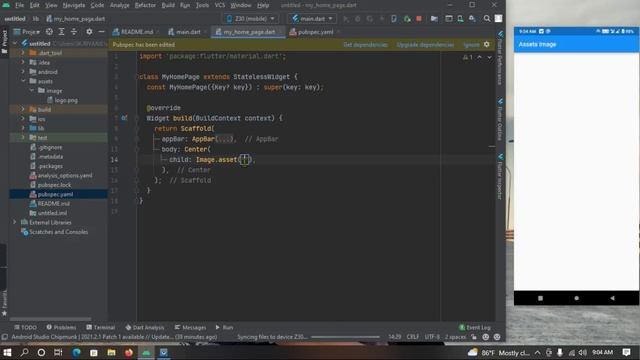640x360 pixels.
Task: Click the Windows Start button
Action: point(7,352)
